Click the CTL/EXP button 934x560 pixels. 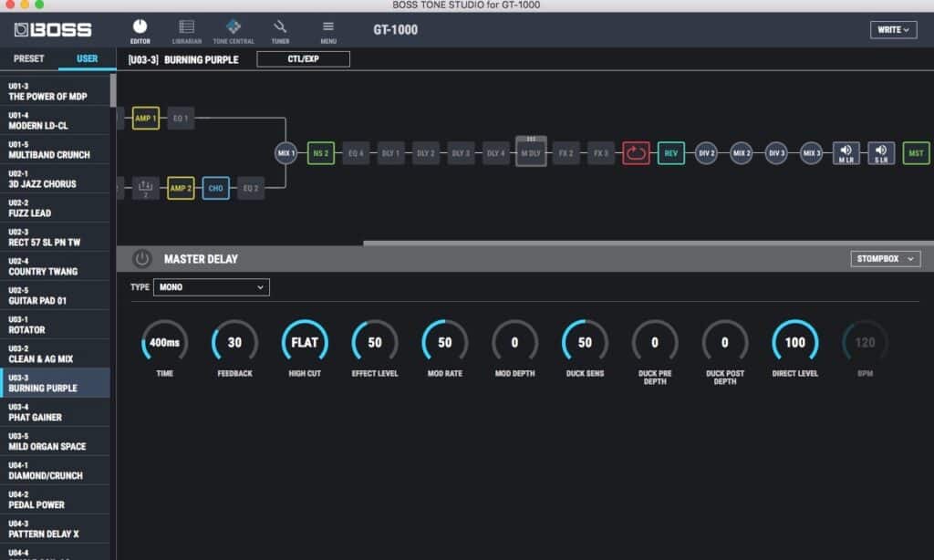(303, 59)
